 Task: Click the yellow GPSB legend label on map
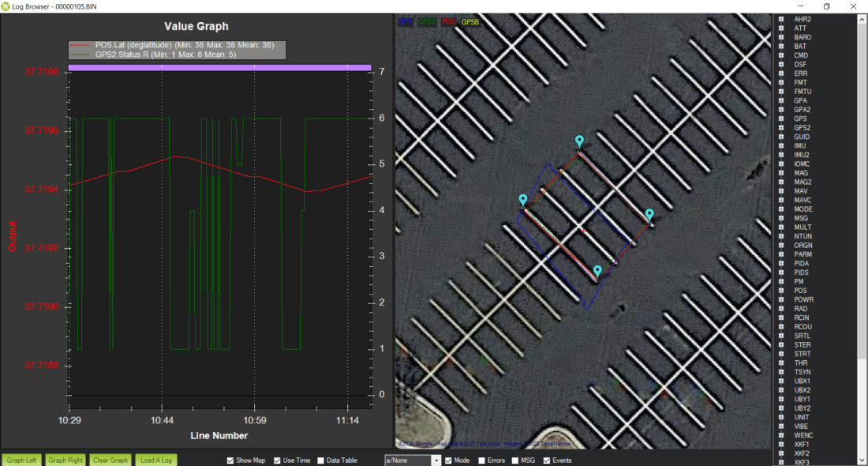pos(470,22)
